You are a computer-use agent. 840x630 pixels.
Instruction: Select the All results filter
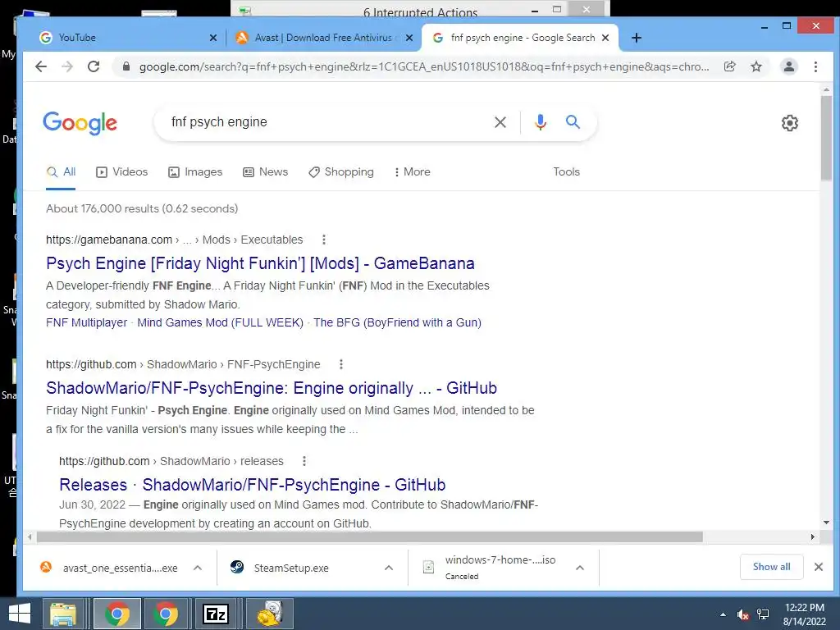[x=61, y=172]
